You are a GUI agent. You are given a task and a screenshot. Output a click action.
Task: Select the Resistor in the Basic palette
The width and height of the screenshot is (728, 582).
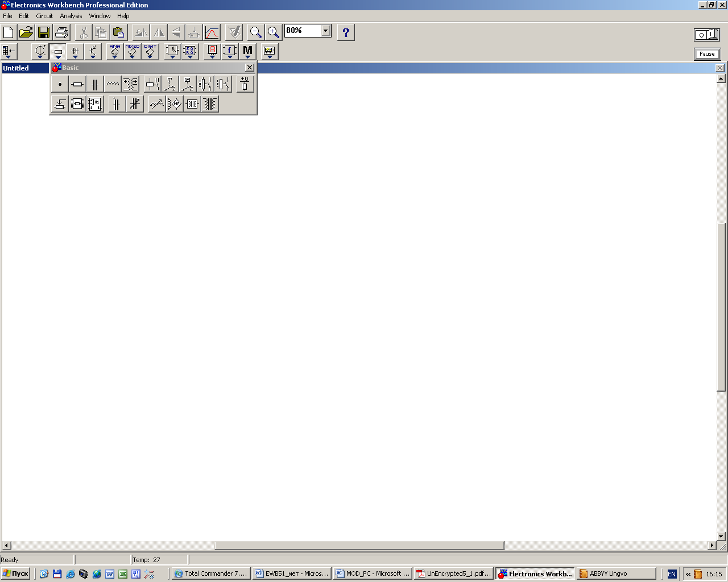tap(77, 85)
